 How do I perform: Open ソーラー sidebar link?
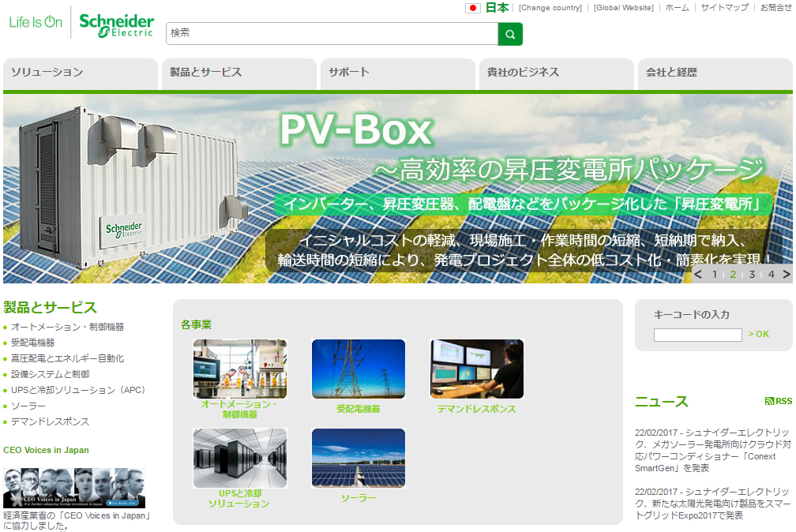28,406
